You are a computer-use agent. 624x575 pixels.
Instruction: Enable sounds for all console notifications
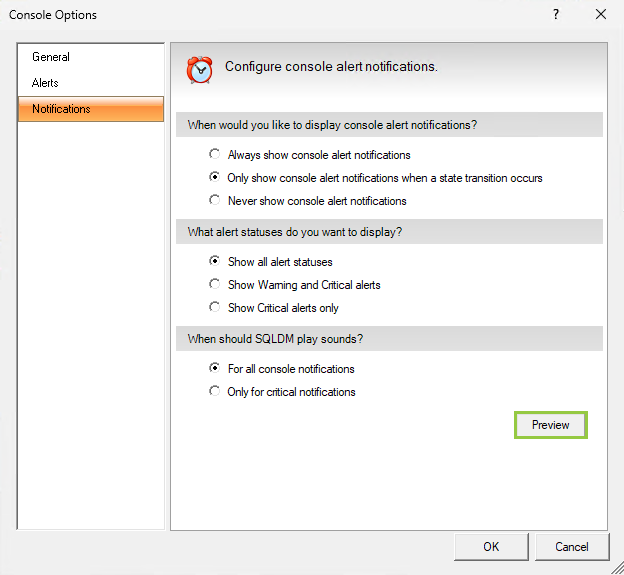215,369
